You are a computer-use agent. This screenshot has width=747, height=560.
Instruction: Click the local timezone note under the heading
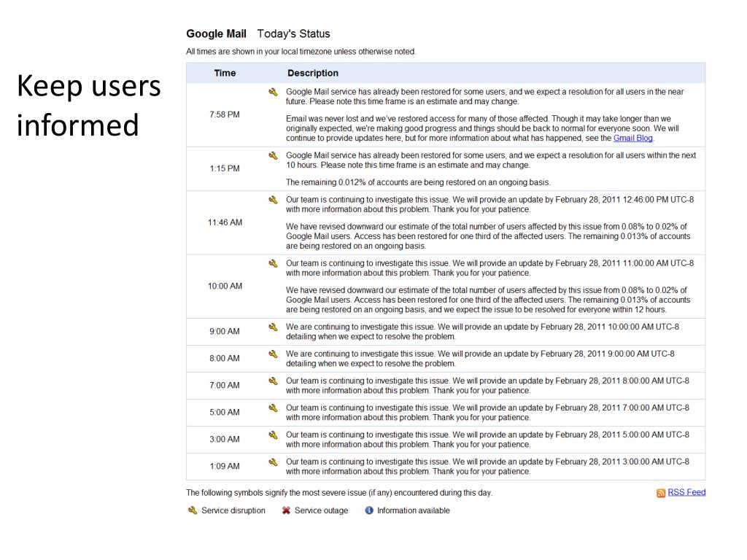tap(301, 52)
